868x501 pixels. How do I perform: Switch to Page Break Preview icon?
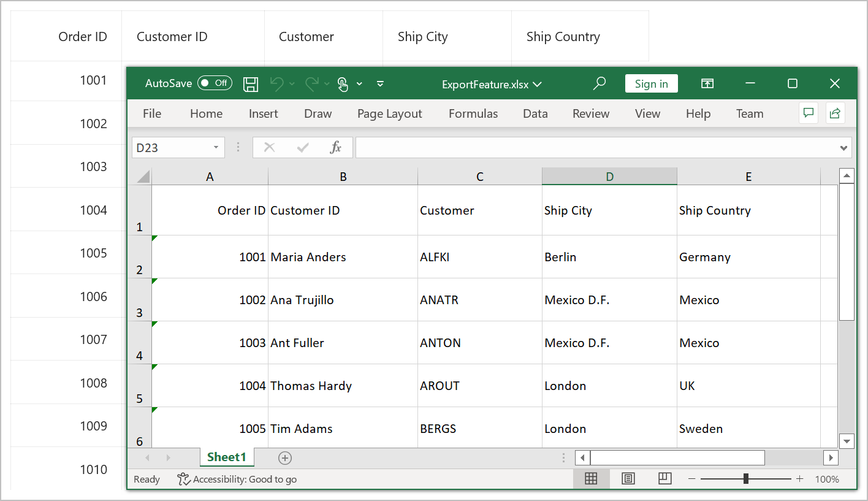coord(664,478)
